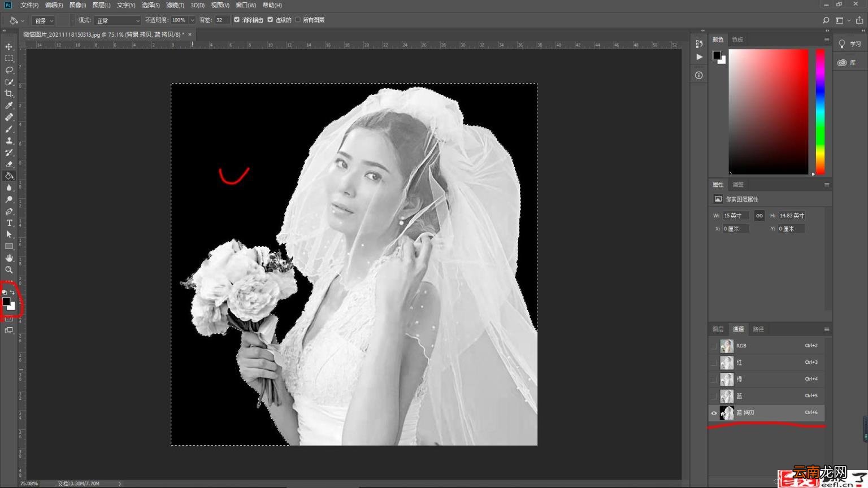Open the tool preset picker arrow
868x488 pixels.
[x=23, y=20]
